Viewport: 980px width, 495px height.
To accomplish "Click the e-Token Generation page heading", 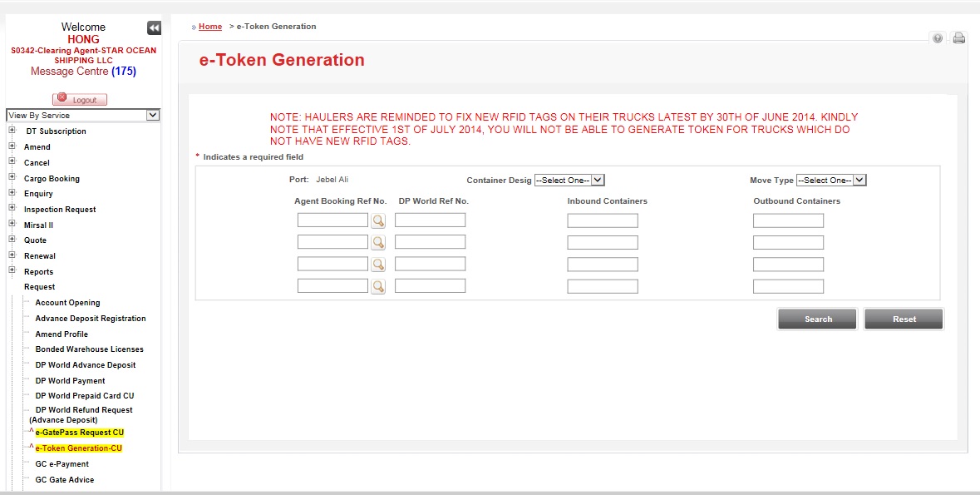I will 282,60.
